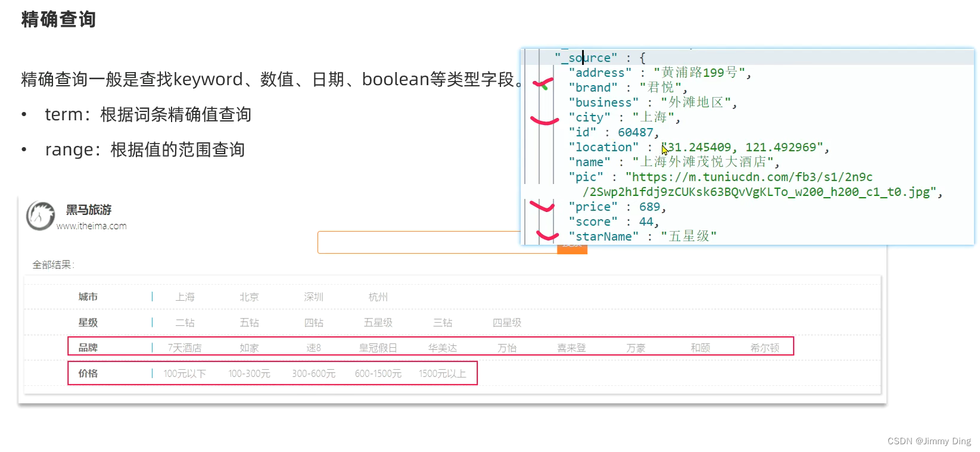Click the 精确查询 slide heading
Image resolution: width=980 pixels, height=452 pixels.
coord(58,19)
